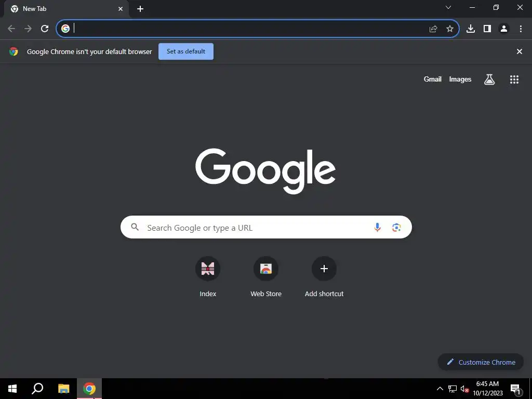The width and height of the screenshot is (532, 399).
Task: Reload the page
Action: coord(45,29)
